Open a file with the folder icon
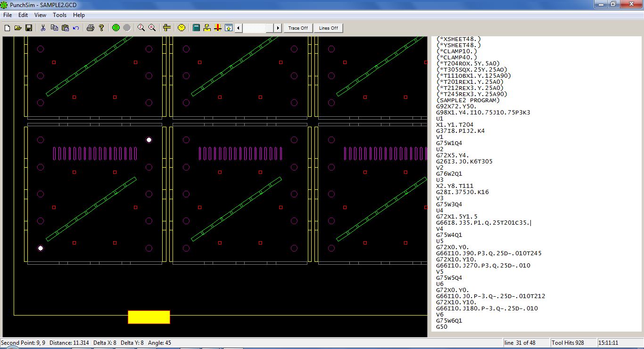Screen dimensions: 644x349 pos(18,28)
